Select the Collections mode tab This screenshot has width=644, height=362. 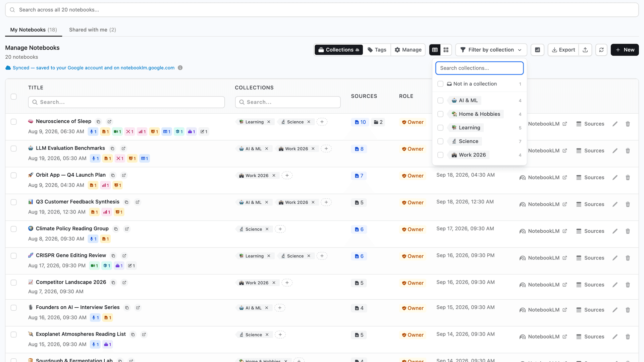[339, 50]
